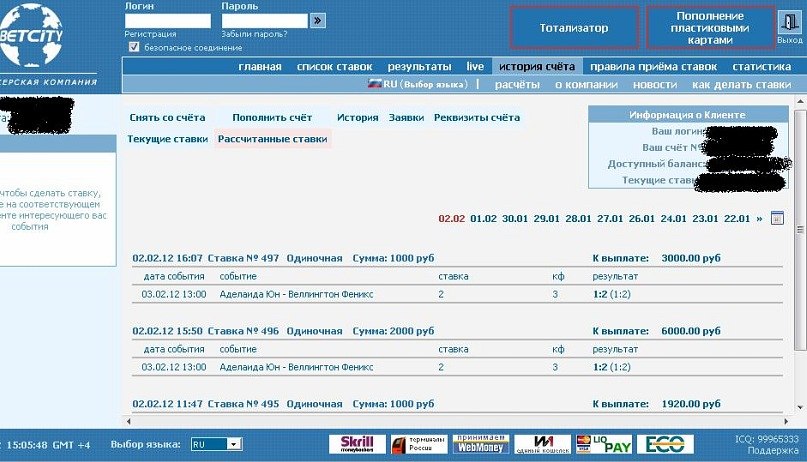Click the Снять со счёта link
807x462 pixels.
click(167, 117)
